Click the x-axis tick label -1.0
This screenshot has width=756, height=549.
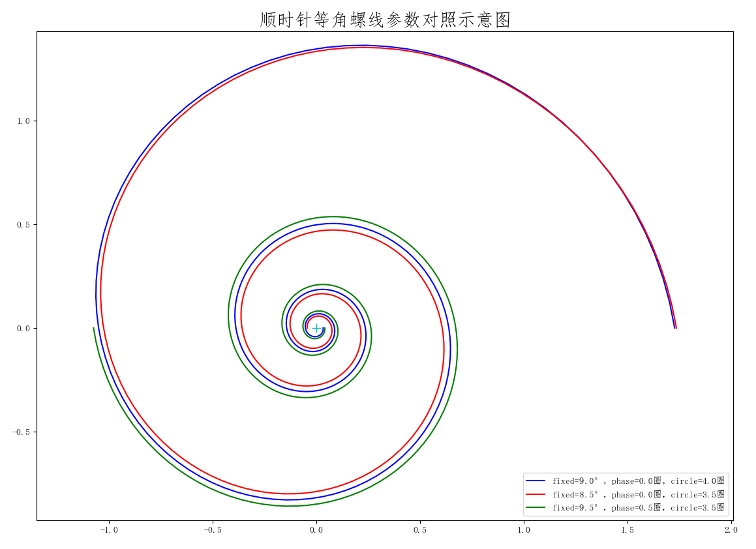[109, 530]
